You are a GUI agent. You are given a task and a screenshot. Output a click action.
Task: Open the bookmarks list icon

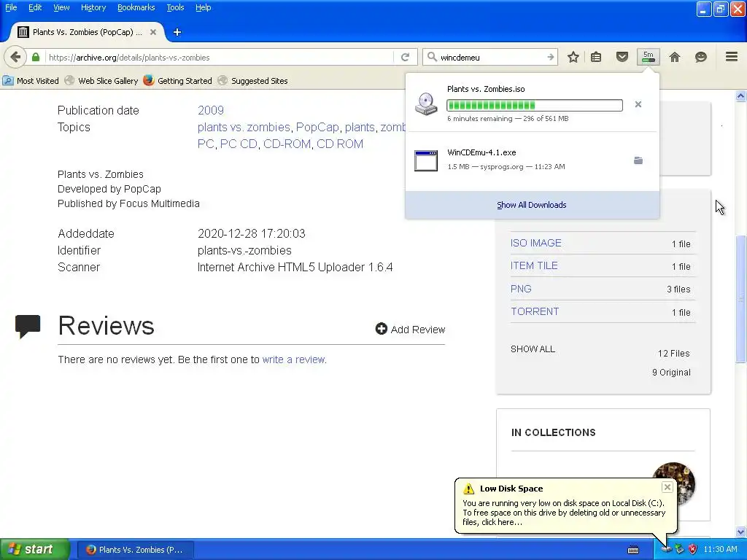tap(596, 57)
